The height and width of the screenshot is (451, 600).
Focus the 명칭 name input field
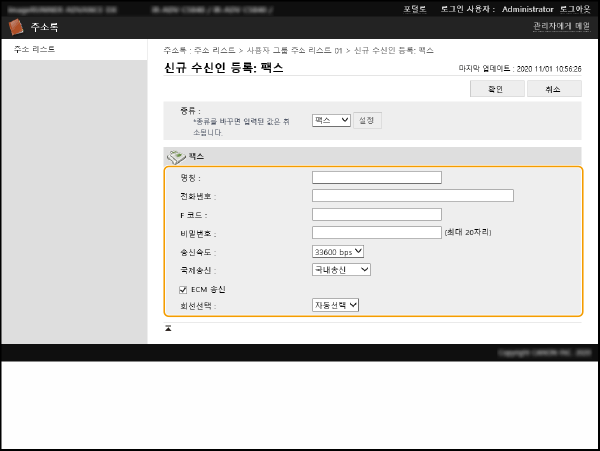[x=376, y=178]
